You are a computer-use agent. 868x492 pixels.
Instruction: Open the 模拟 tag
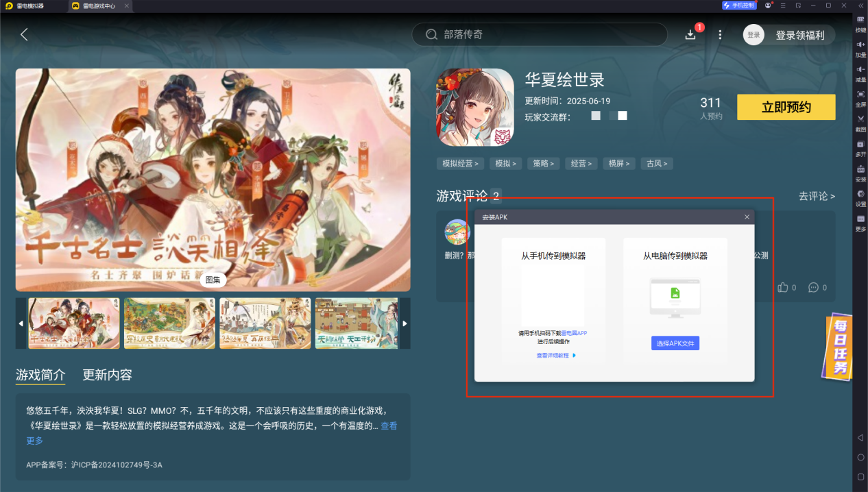[506, 164]
